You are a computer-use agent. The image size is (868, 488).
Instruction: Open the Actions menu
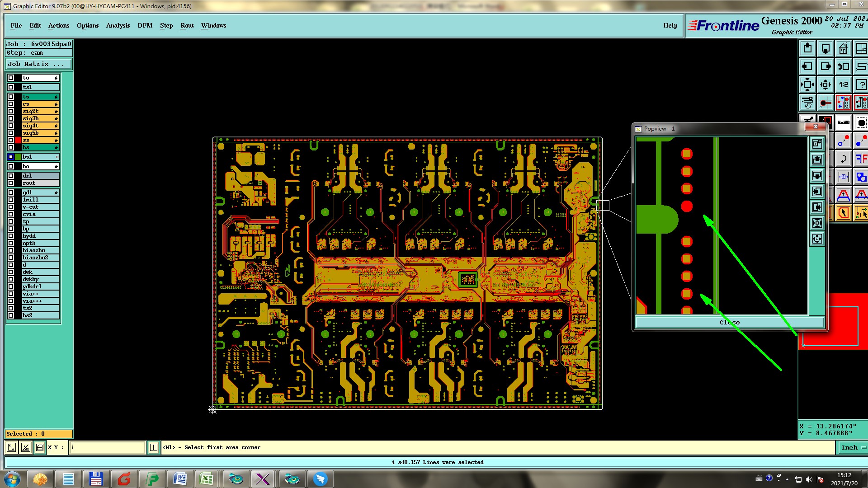click(59, 26)
